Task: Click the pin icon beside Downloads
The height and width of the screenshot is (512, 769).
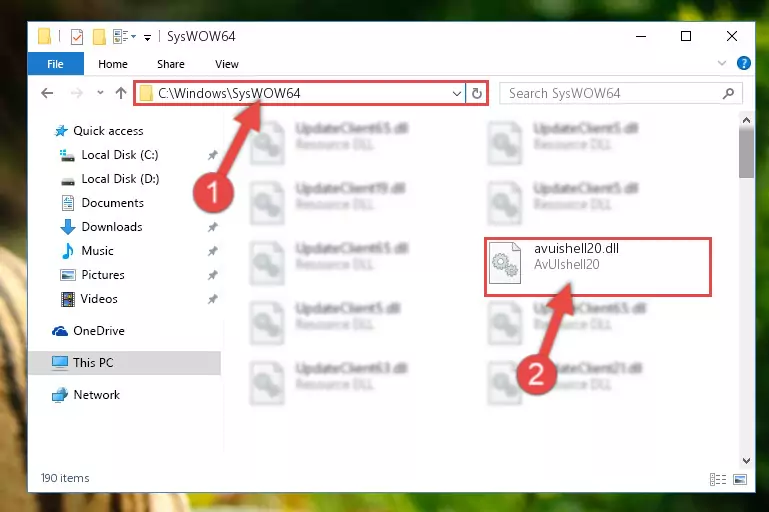Action: pyautogui.click(x=212, y=228)
